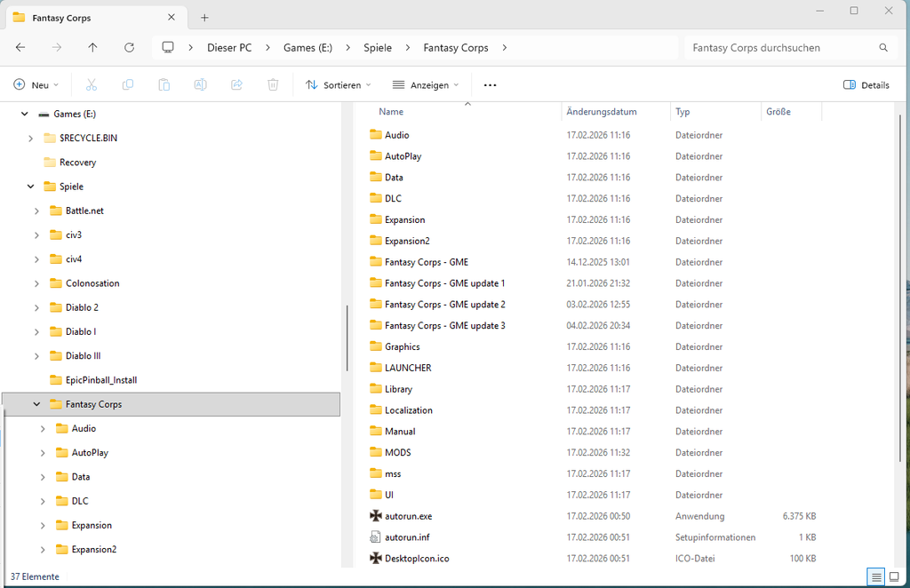Select the autorun.inf file icon
This screenshot has width=910, height=588.
click(376, 537)
